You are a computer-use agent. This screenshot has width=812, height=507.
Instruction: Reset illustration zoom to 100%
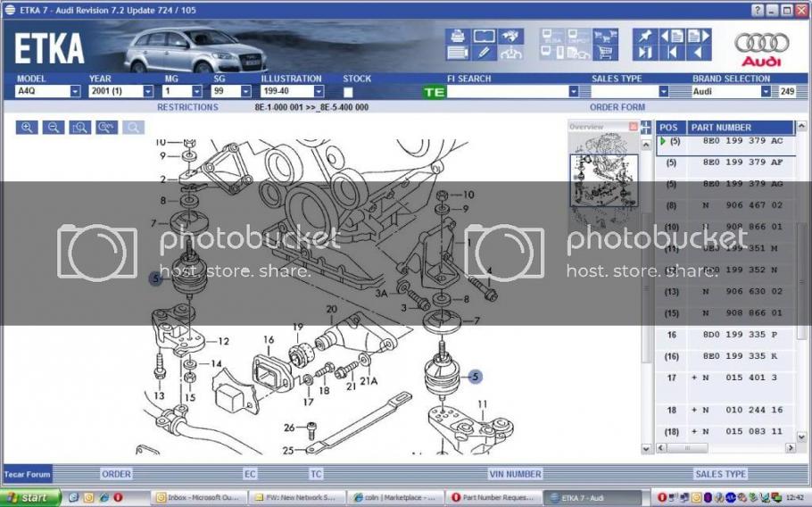[107, 128]
